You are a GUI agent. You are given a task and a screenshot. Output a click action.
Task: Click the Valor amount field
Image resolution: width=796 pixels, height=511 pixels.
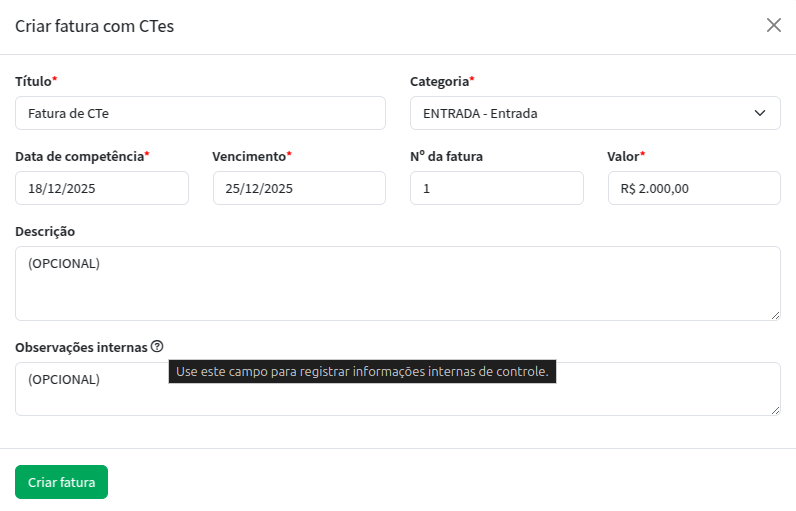(x=693, y=188)
